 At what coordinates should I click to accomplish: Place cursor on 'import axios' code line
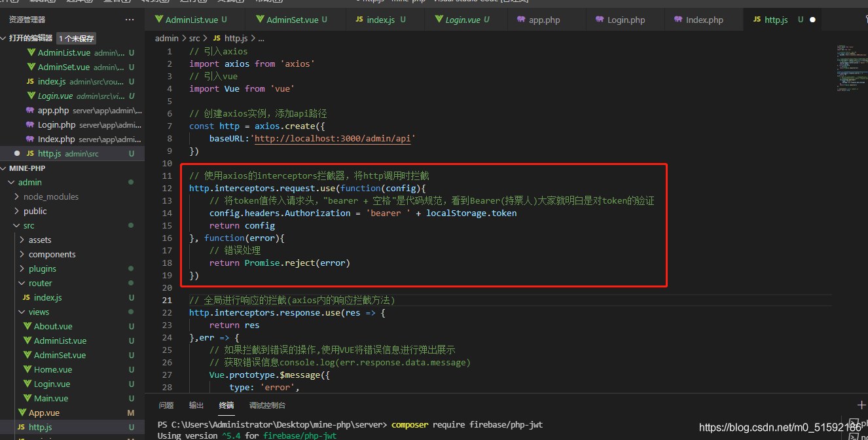(x=252, y=64)
